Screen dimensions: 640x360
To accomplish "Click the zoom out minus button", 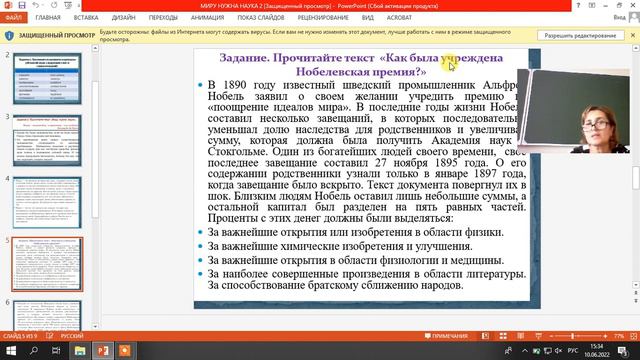I will click(x=551, y=336).
